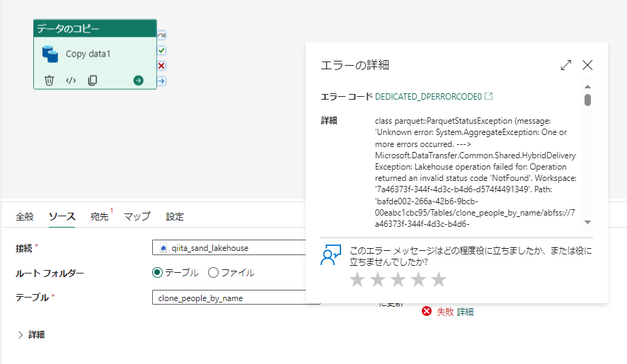
Task: Select the Copy data1 activity icon
Action: point(50,54)
